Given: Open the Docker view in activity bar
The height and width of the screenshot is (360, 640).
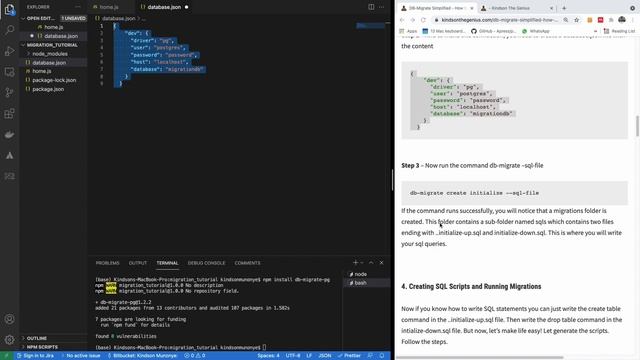Looking at the screenshot, I should [x=9, y=134].
